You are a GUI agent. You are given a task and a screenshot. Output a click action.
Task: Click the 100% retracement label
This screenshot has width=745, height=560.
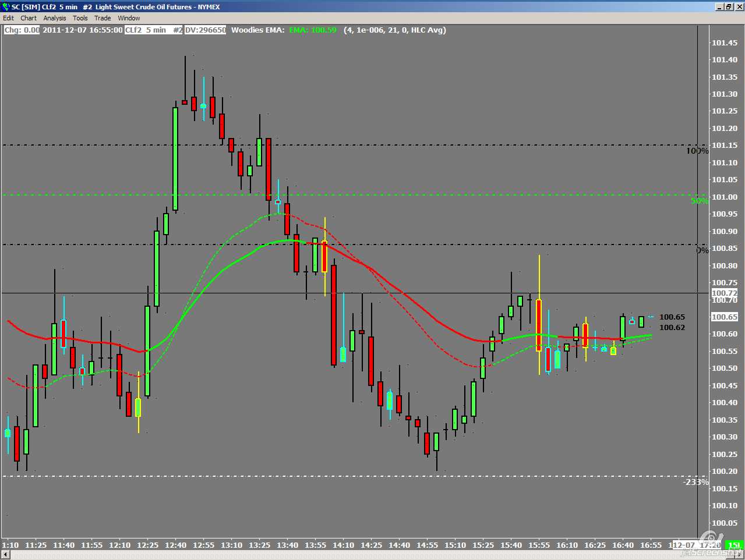(697, 151)
